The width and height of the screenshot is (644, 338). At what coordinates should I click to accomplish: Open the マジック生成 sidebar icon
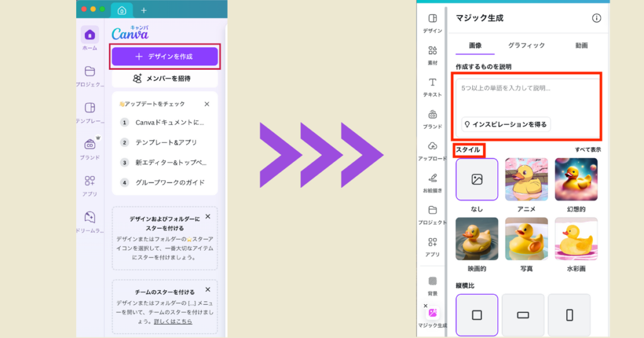(x=432, y=313)
